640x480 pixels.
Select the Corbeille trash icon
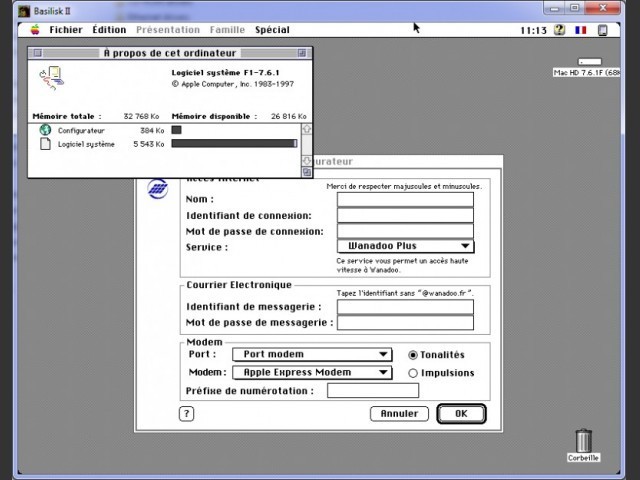tap(583, 441)
